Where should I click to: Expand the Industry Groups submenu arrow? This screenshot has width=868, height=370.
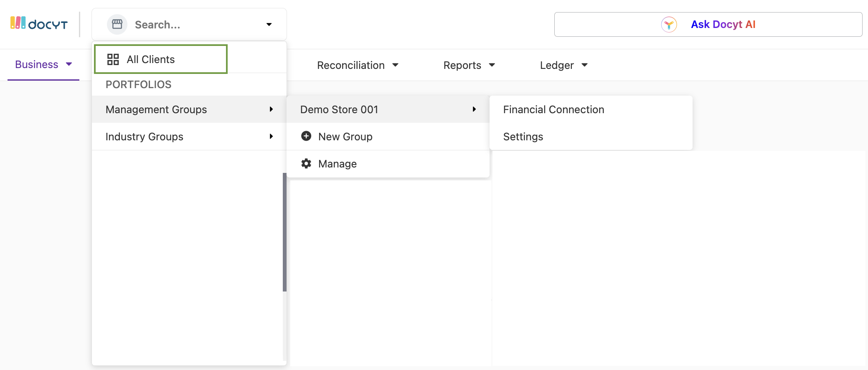271,137
